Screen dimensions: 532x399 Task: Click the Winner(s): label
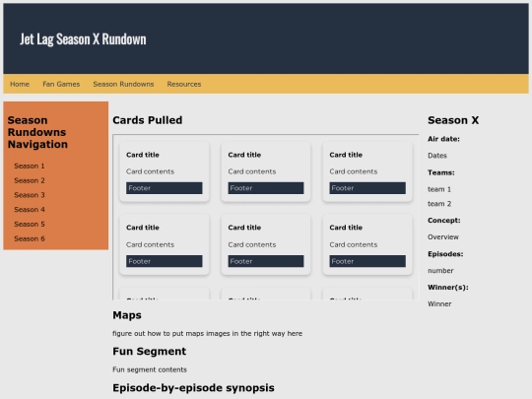coord(448,288)
